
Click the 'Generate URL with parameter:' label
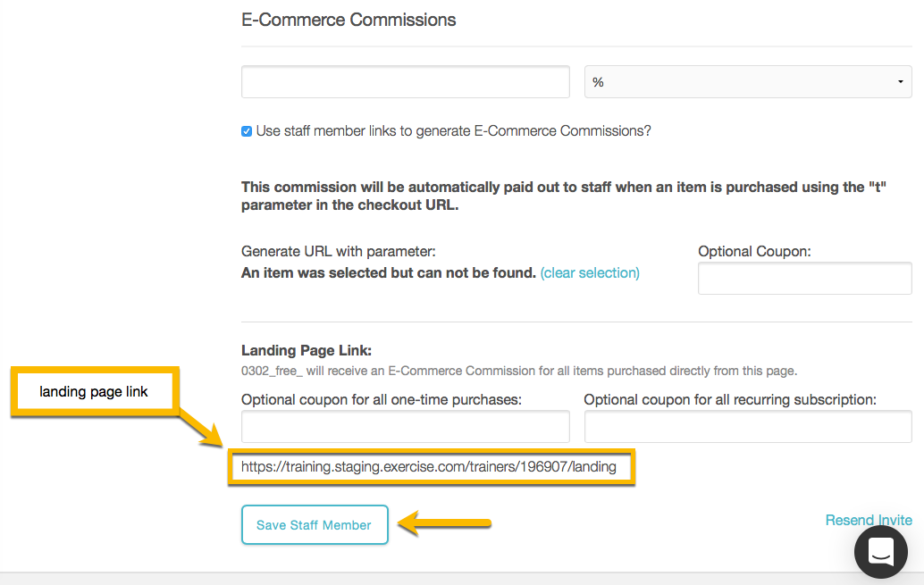point(339,252)
